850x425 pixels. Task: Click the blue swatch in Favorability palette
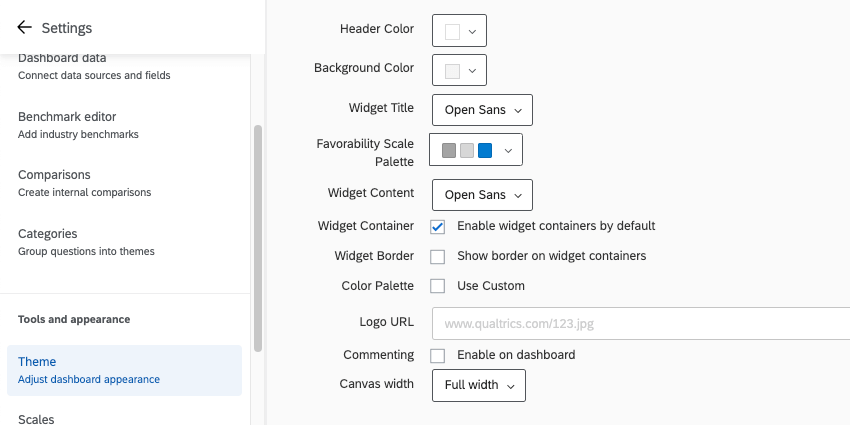tap(485, 150)
